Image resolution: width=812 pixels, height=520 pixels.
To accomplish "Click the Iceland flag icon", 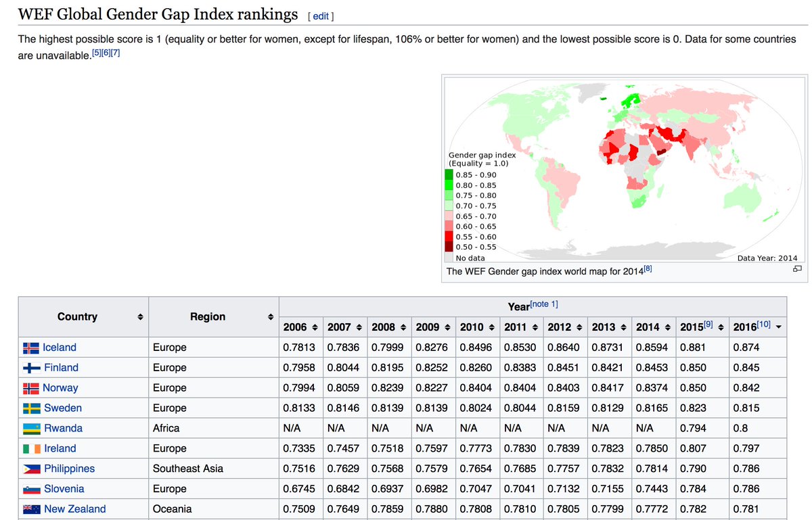I will pos(31,348).
